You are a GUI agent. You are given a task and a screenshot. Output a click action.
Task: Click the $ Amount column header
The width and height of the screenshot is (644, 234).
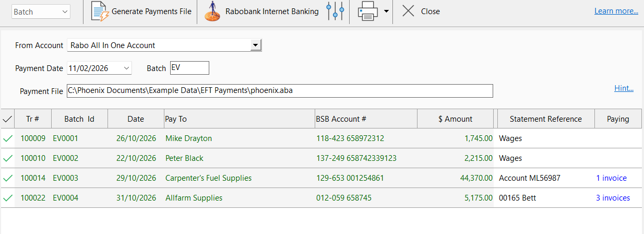pos(455,119)
